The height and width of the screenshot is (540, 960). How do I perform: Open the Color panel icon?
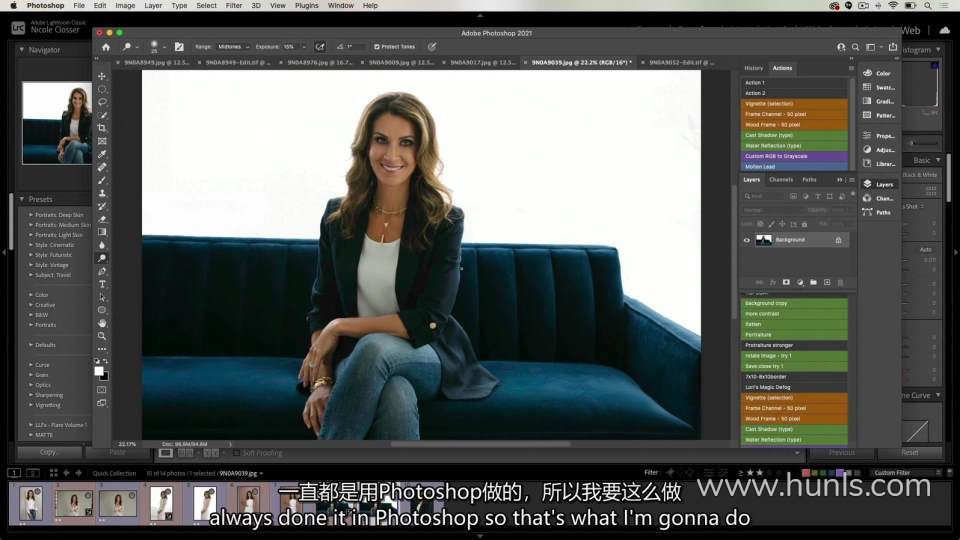pos(867,73)
